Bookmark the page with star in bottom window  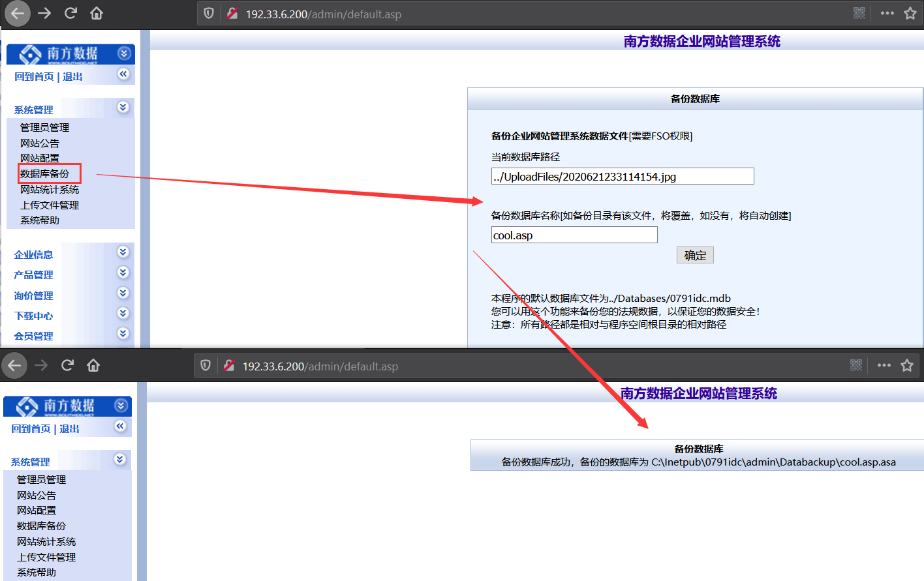pyautogui.click(x=907, y=365)
